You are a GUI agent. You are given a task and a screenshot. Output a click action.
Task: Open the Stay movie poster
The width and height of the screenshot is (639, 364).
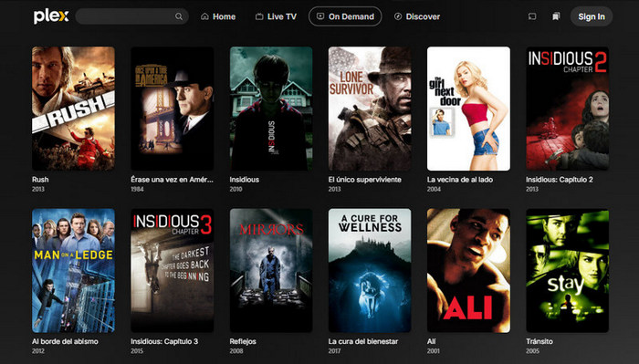(x=568, y=271)
